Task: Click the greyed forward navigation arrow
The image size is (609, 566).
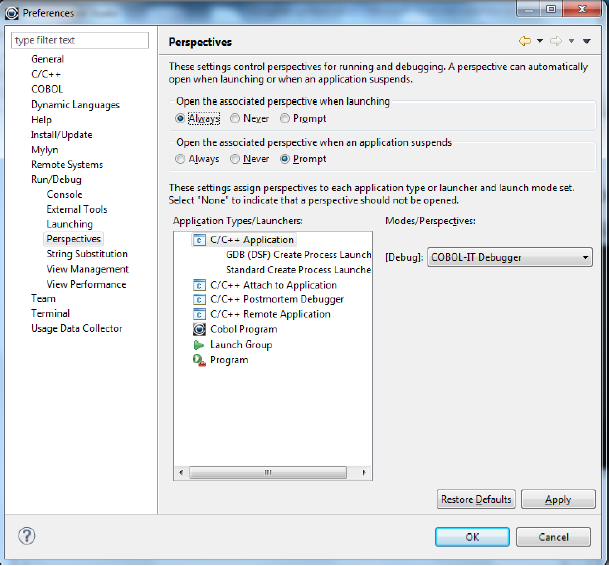Action: (556, 41)
